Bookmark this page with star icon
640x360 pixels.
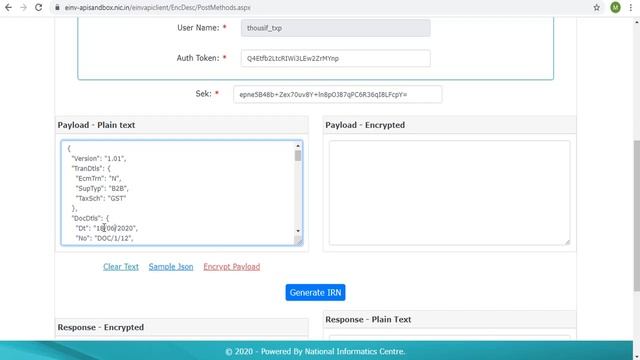click(596, 7)
